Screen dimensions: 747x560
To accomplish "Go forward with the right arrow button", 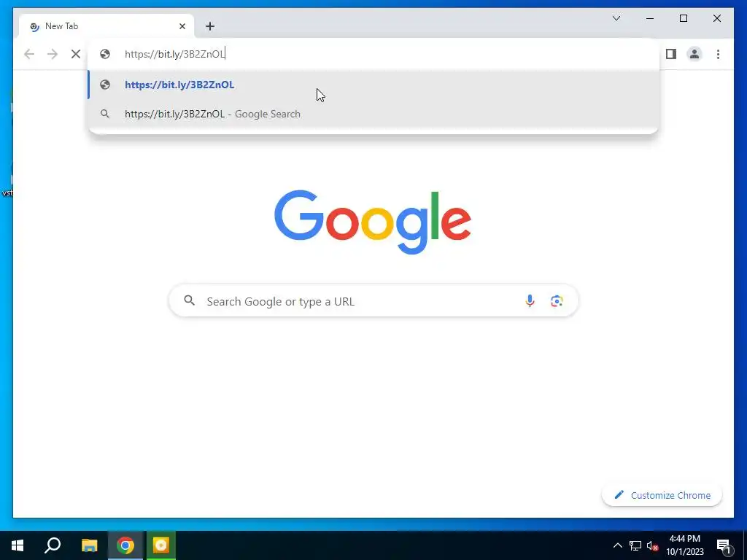I will tap(53, 54).
